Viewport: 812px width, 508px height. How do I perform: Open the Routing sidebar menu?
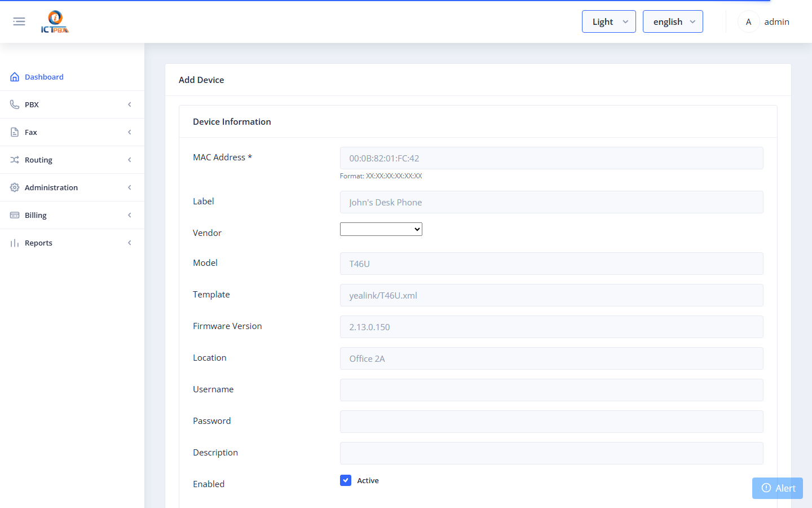point(72,160)
